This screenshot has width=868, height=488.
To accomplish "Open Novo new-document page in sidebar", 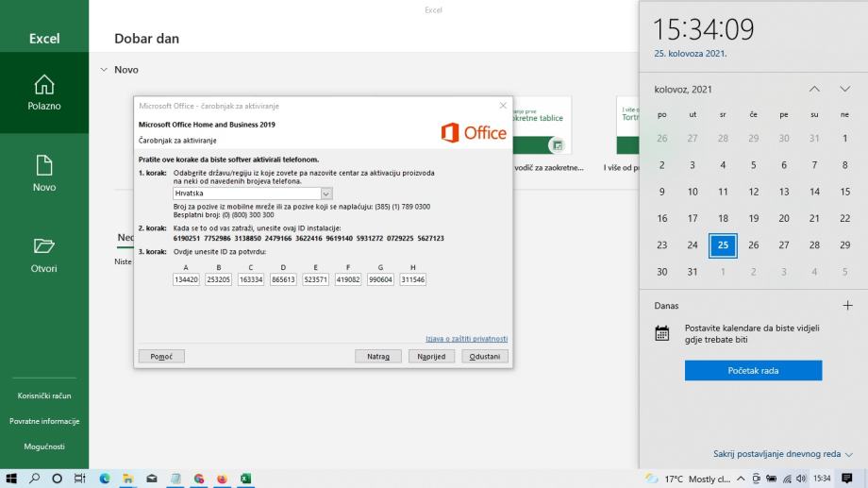I will [44, 174].
